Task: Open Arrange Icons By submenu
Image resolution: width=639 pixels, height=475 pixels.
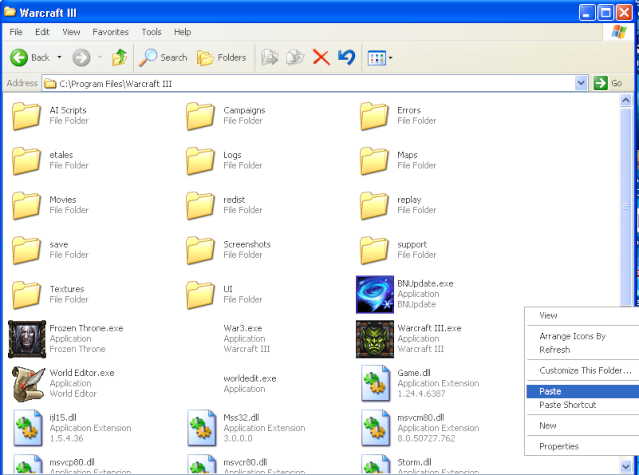Action: pos(583,336)
